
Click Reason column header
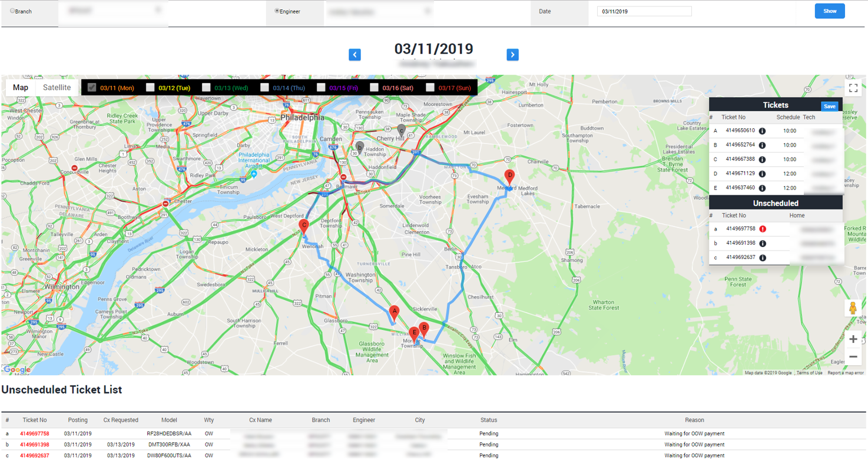[x=694, y=420]
